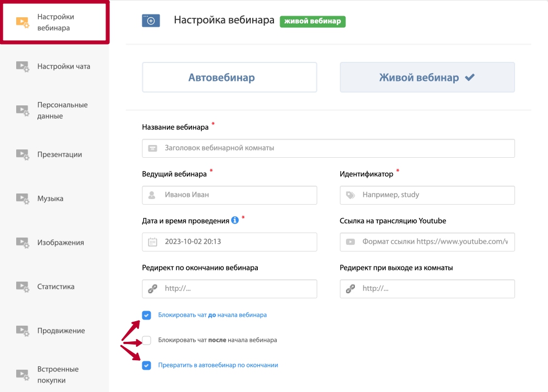This screenshot has width=548, height=392.
Task: Click the Музыка sidebar icon
Action: (x=22, y=199)
